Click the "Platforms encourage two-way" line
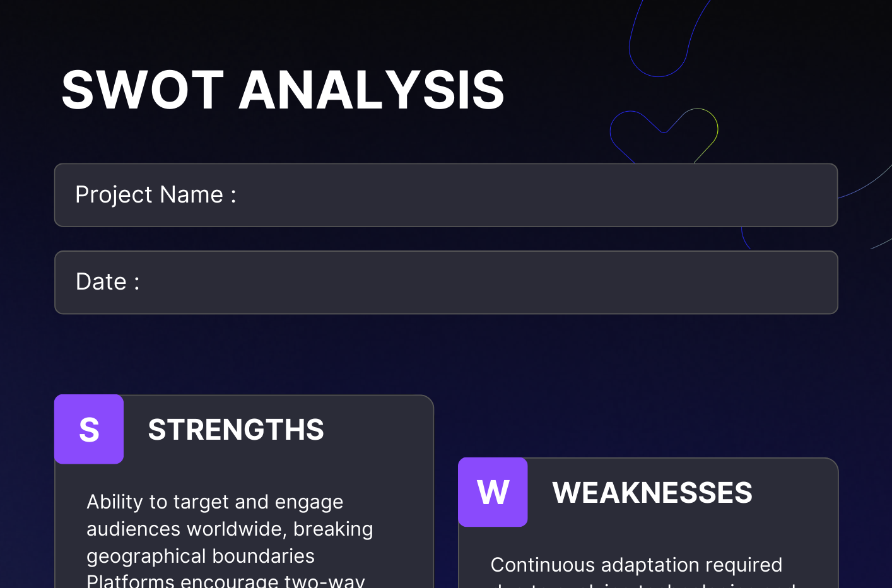The image size is (892, 588). (225, 582)
